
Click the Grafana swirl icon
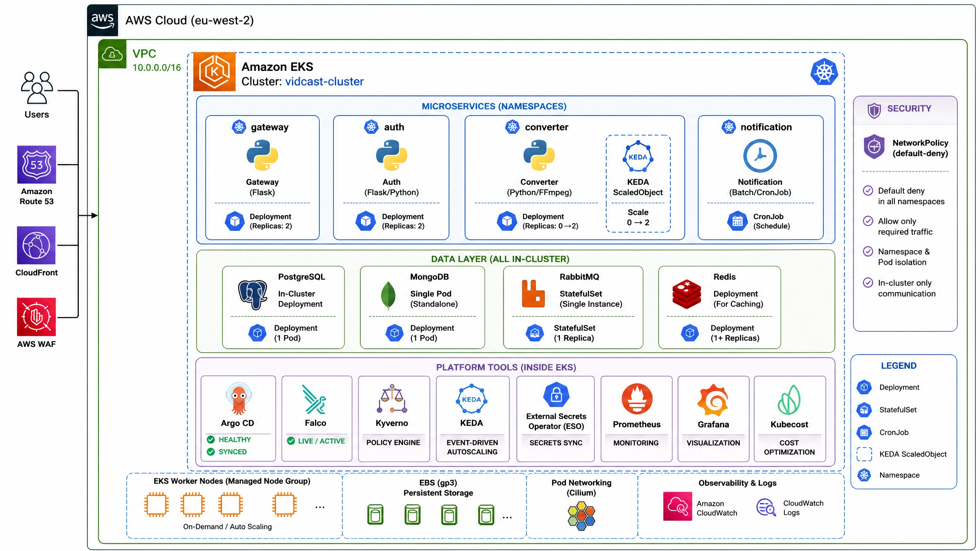click(x=713, y=400)
